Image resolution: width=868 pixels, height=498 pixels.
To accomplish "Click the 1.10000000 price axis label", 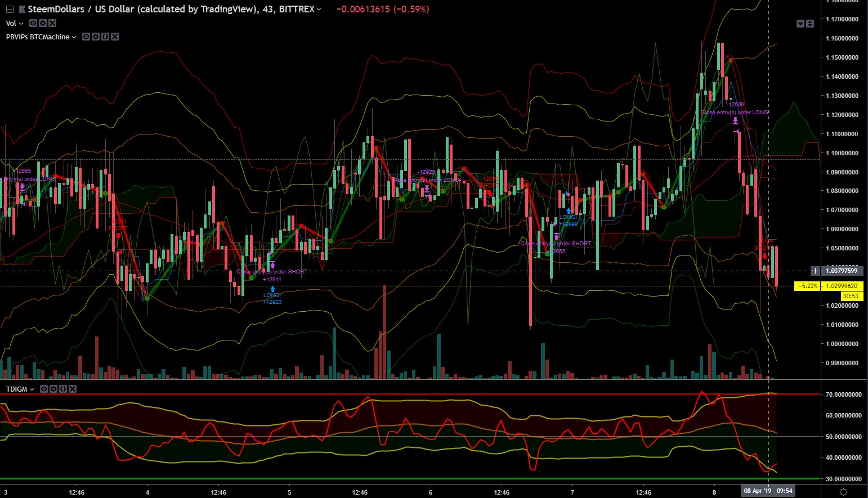I will (843, 153).
